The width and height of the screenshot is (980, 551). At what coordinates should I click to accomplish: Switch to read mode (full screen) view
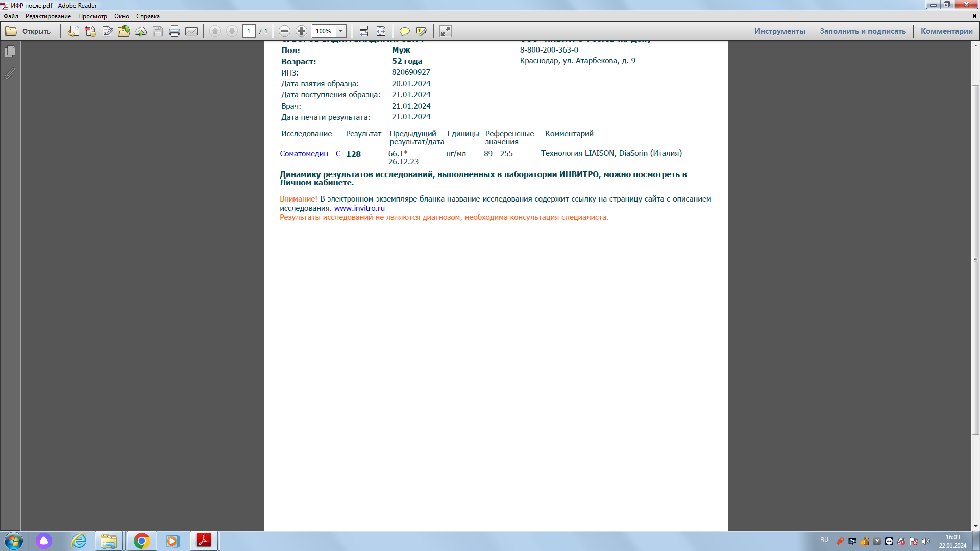click(x=445, y=31)
